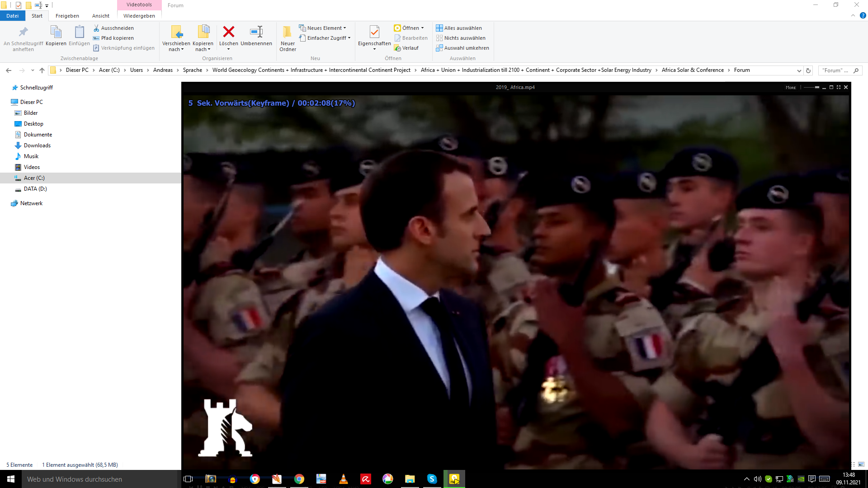Screen dimensions: 868x488
Task: Show hidden tray icons
Action: 746,479
